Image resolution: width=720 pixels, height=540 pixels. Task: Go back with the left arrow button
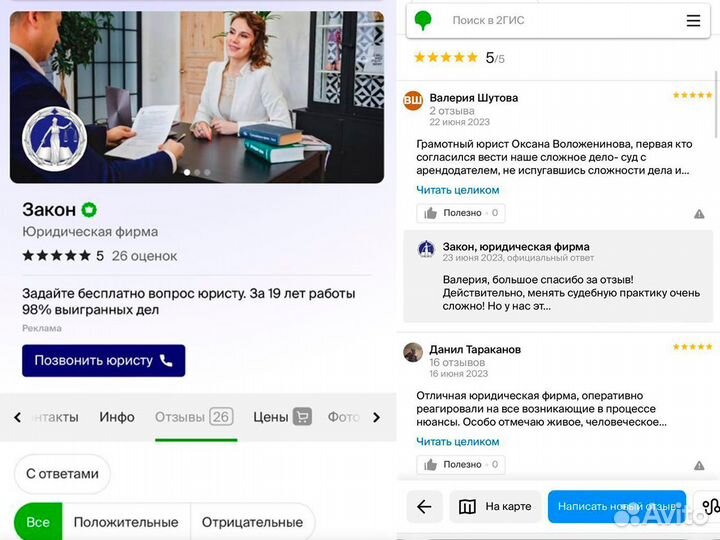(424, 506)
